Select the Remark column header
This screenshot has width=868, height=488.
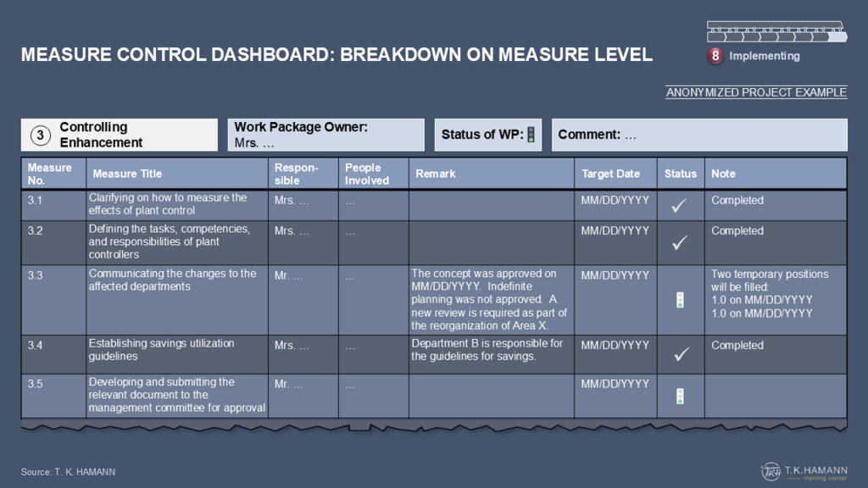click(x=436, y=174)
